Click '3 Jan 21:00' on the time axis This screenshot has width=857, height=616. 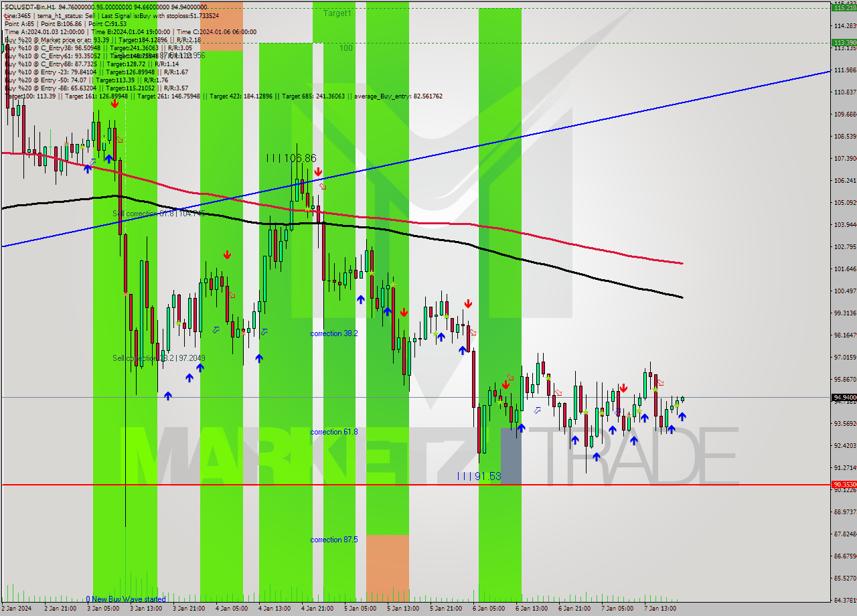click(188, 609)
